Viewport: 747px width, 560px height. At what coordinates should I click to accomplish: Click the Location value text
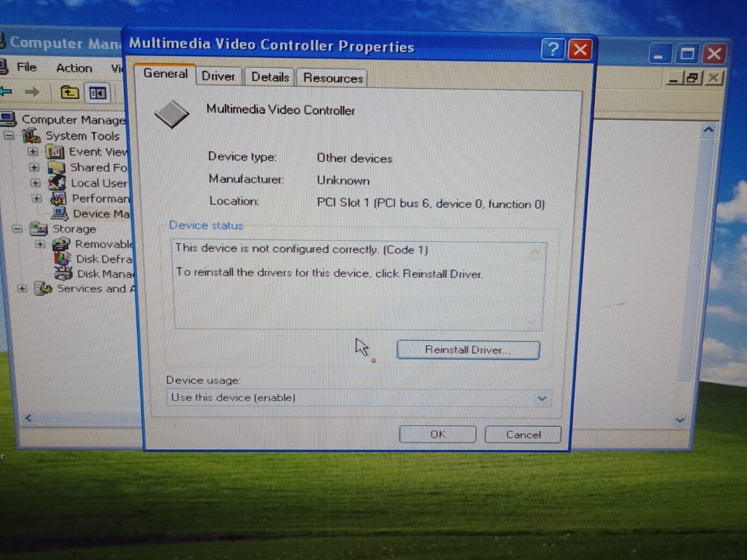(430, 204)
